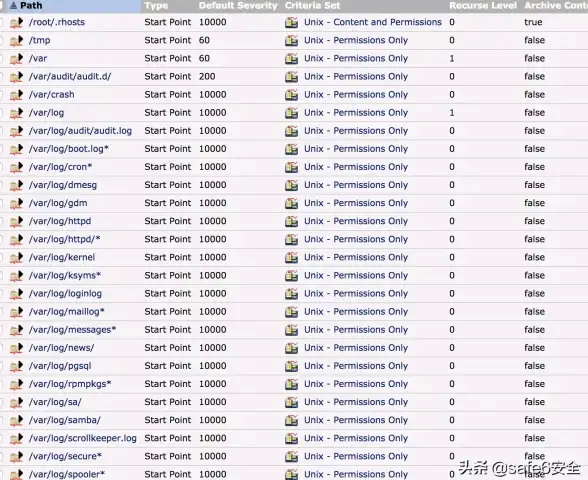This screenshot has height=480, width=588.
Task: Select recurse level 1 in /var/log row
Action: [452, 112]
